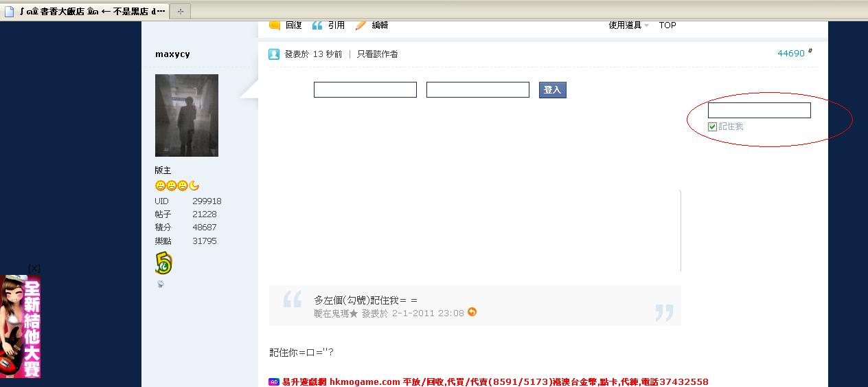This screenshot has width=868, height=387.
Task: Open the hkmogame.com red ad link
Action: (494, 382)
